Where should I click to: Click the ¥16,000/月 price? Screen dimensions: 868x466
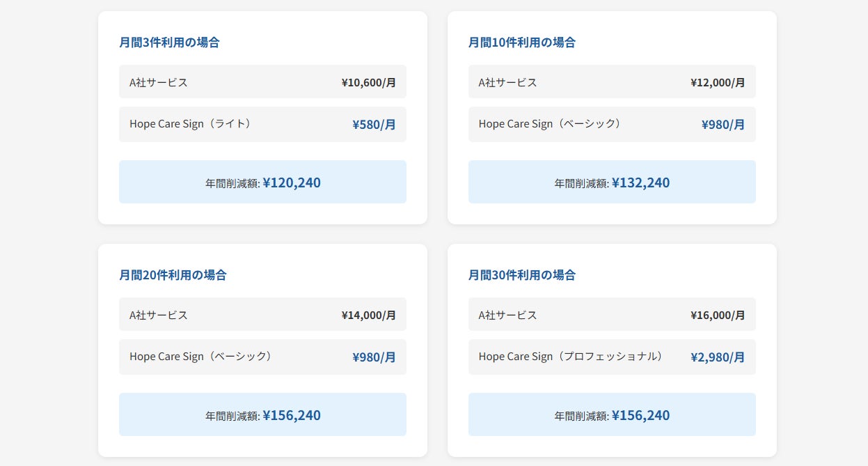coord(718,315)
